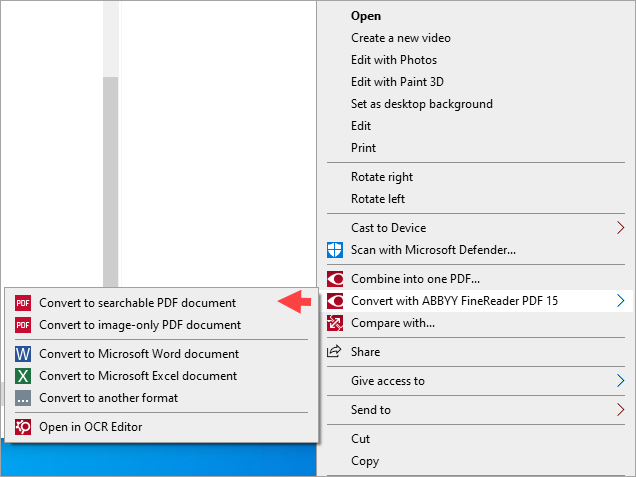Click the Share icon in the context menu
636x477 pixels.
[x=335, y=352]
